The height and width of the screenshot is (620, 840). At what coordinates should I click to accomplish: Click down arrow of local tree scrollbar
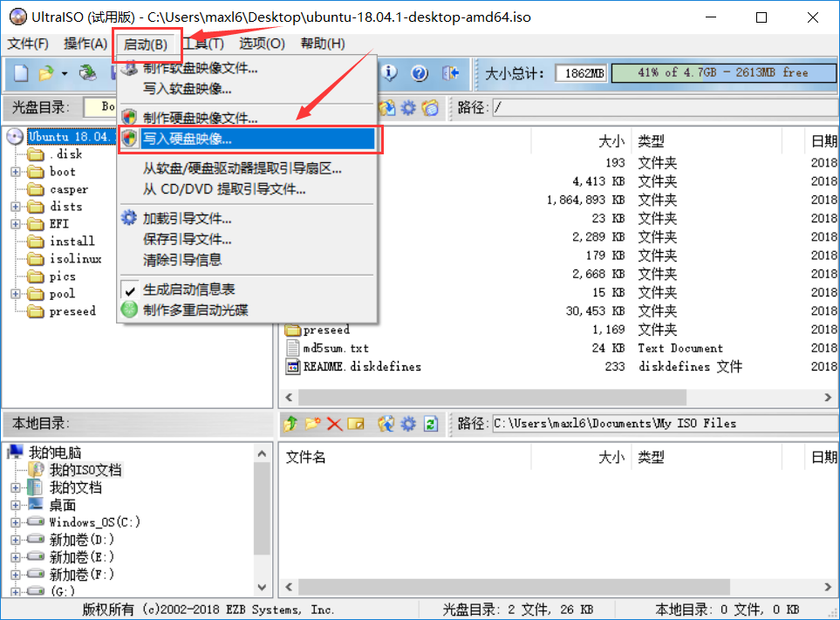[x=262, y=587]
